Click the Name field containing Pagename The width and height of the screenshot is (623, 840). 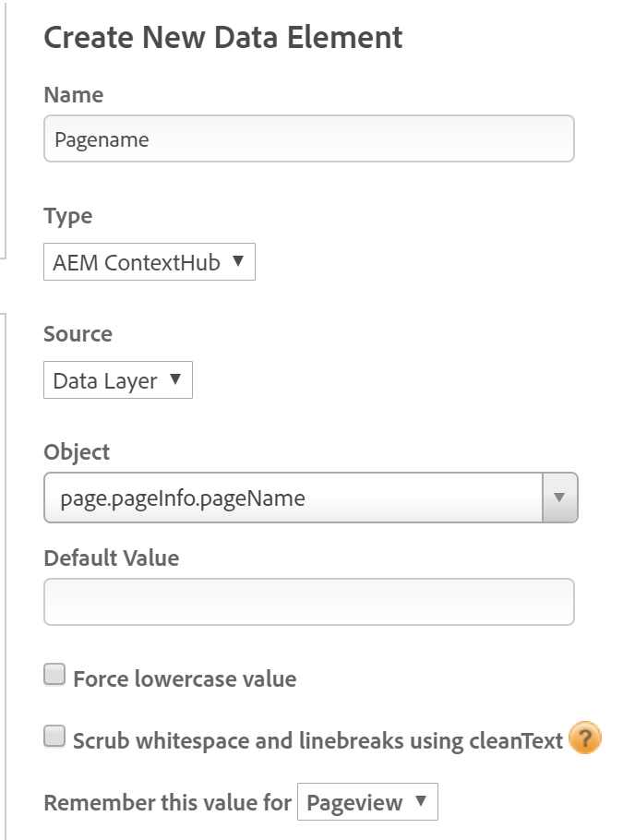pyautogui.click(x=308, y=138)
